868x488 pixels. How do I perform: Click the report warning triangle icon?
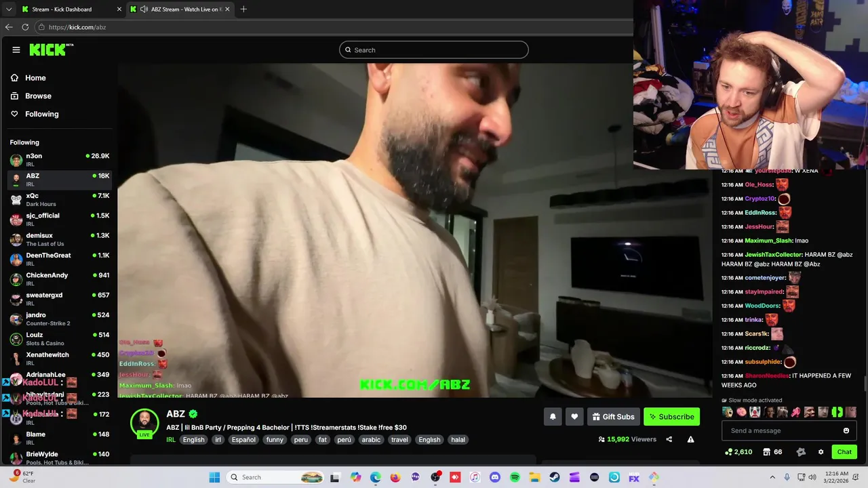tap(690, 439)
